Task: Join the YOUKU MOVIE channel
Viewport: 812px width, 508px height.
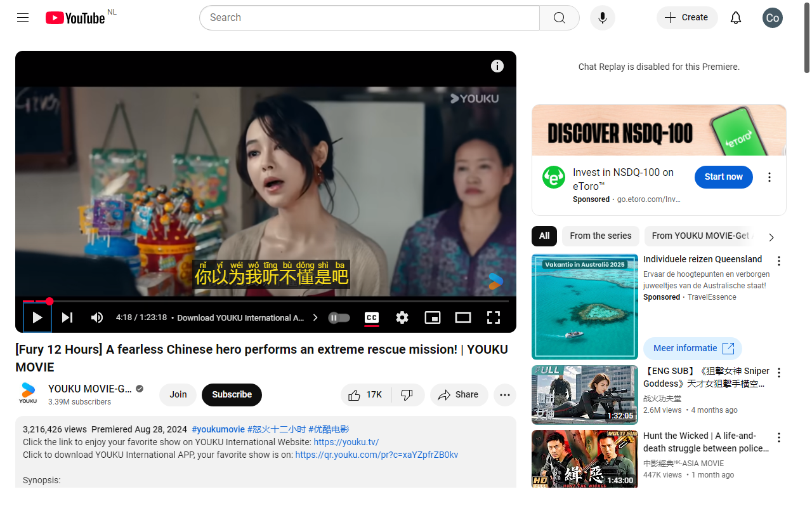Action: (x=178, y=395)
